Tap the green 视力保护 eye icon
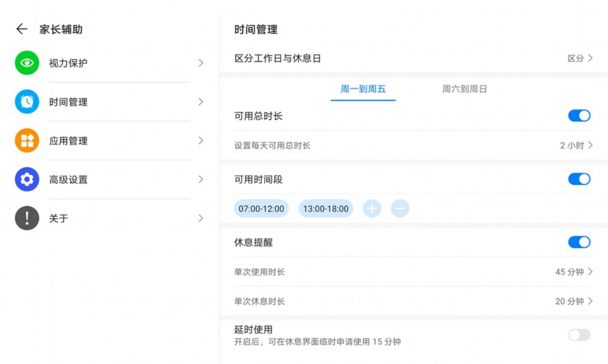Viewport: 608px width, 364px height. pos(27,63)
